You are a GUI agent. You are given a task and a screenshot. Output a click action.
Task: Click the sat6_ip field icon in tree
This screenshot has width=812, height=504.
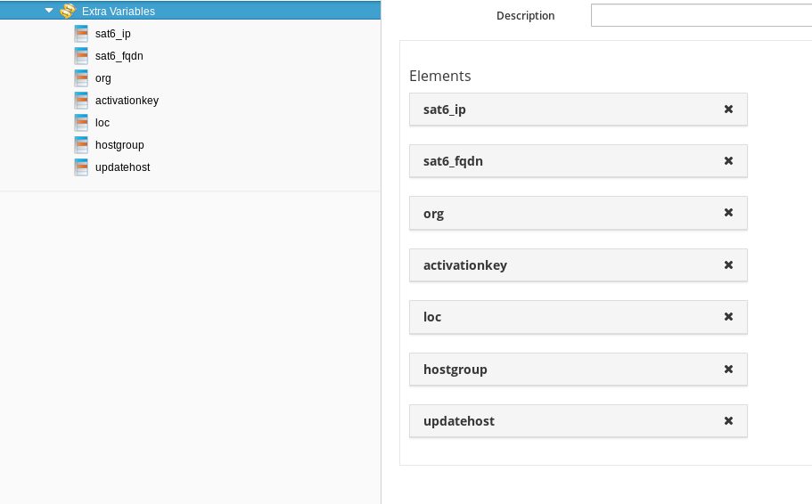(81, 34)
